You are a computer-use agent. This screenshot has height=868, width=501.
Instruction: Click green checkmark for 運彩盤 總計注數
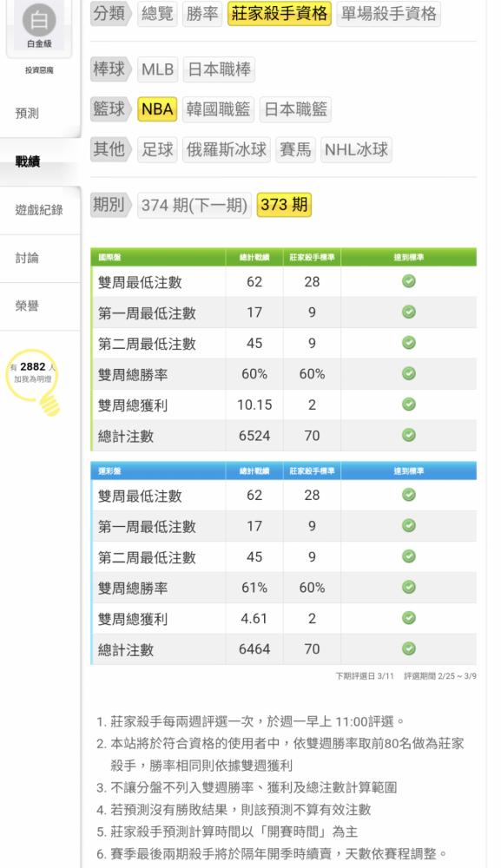[409, 648]
